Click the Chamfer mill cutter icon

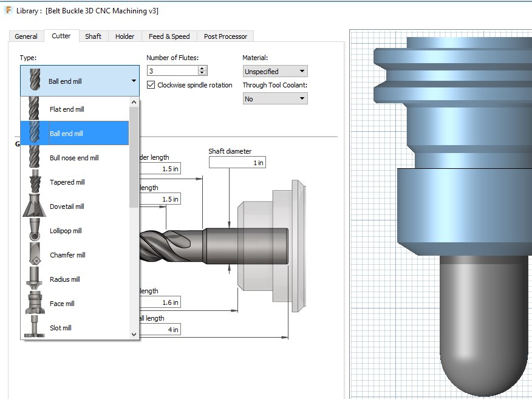(35, 255)
